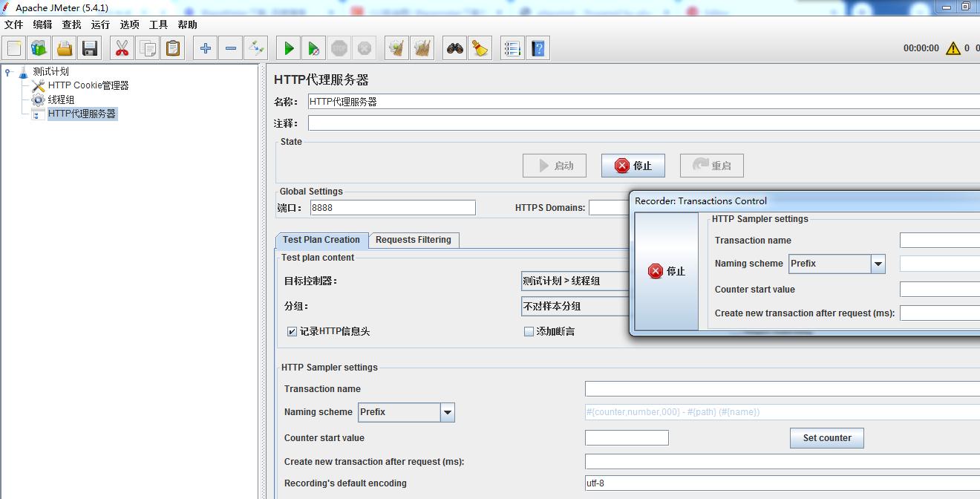This screenshot has height=499, width=980.
Task: Switch to Test Plan Creation tab
Action: [x=321, y=240]
